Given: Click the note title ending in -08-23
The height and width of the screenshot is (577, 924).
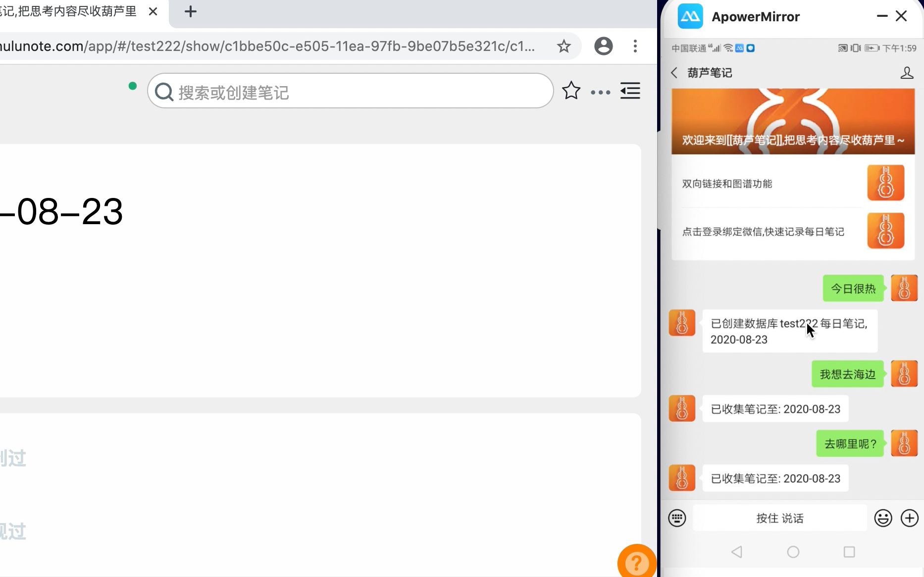Looking at the screenshot, I should pos(61,212).
